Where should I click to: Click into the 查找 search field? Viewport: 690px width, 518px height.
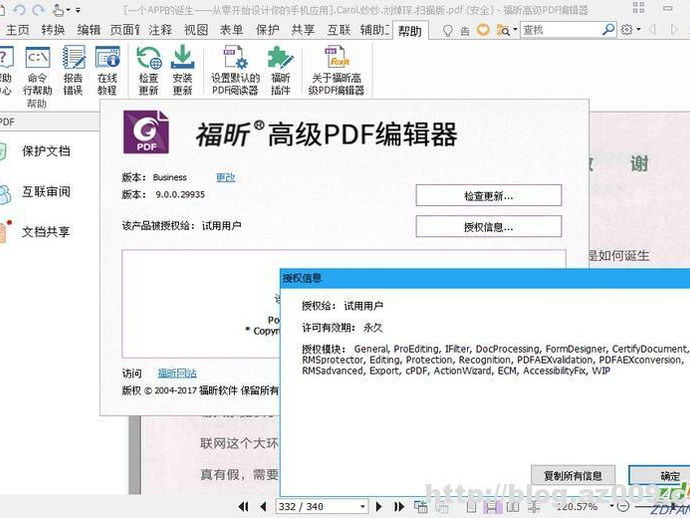[561, 30]
